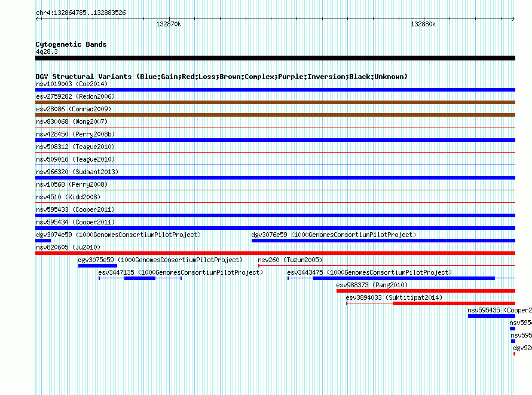Open the nsv508312 (Teague2010) label
Viewport: 532px width, 395px height.
(75, 147)
